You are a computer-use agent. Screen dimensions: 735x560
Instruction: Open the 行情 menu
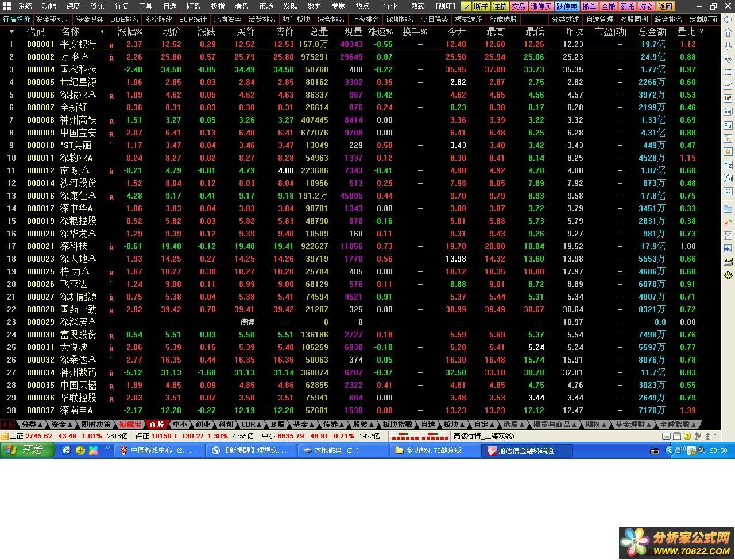(x=122, y=6)
